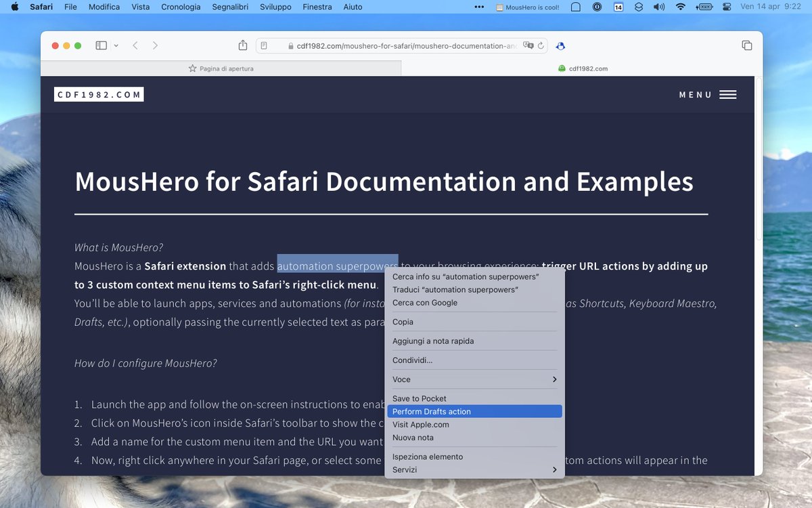The image size is (812, 508).
Task: Click the hamburger menu icon on site
Action: pyautogui.click(x=728, y=95)
